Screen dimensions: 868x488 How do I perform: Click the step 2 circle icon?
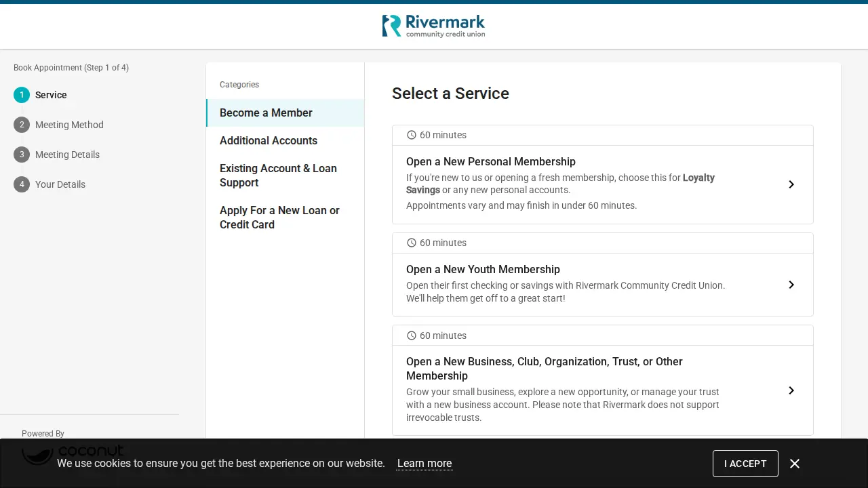click(x=22, y=125)
